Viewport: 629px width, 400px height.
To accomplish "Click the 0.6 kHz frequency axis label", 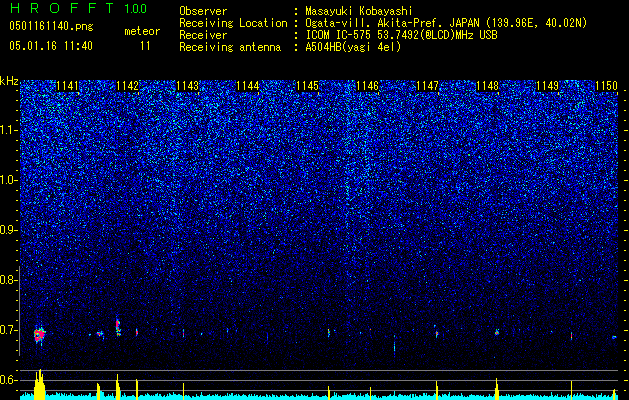I will (x=8, y=380).
